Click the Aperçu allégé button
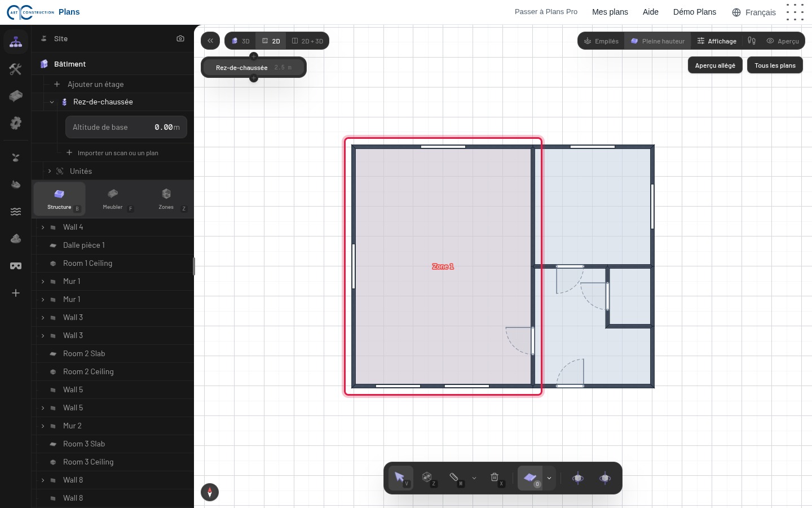The image size is (812, 508). 715,65
